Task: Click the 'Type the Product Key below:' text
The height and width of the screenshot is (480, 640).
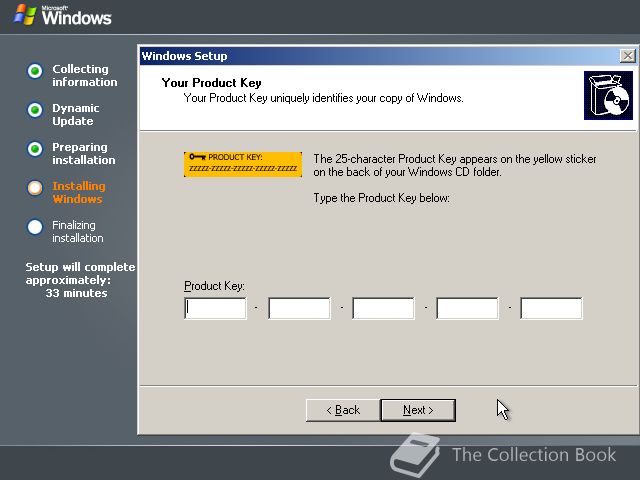Action: [x=381, y=198]
